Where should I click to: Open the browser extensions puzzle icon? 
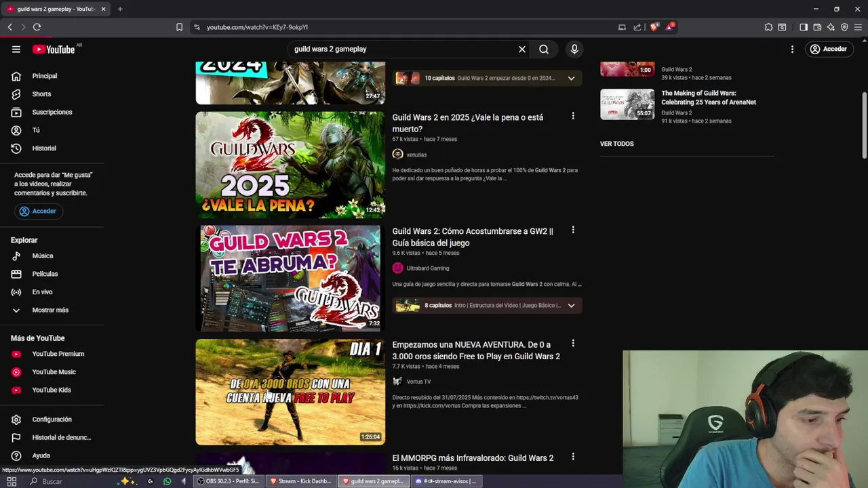pyautogui.click(x=768, y=27)
